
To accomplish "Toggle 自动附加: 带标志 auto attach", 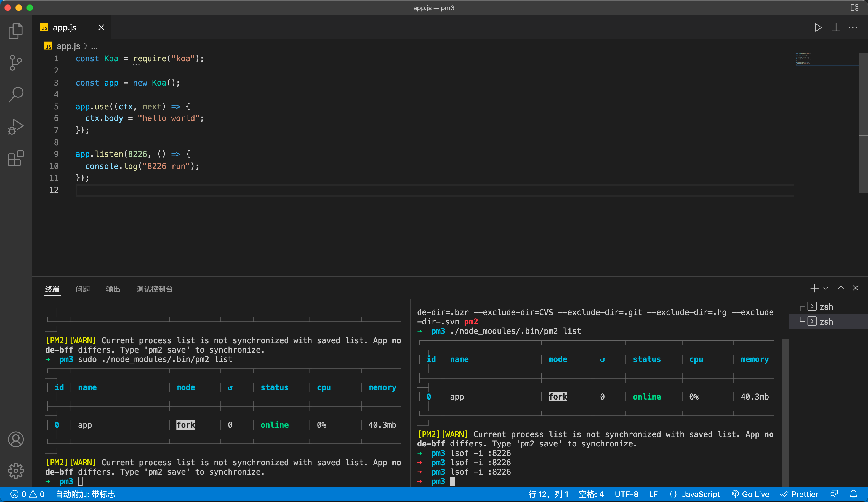I will point(86,494).
